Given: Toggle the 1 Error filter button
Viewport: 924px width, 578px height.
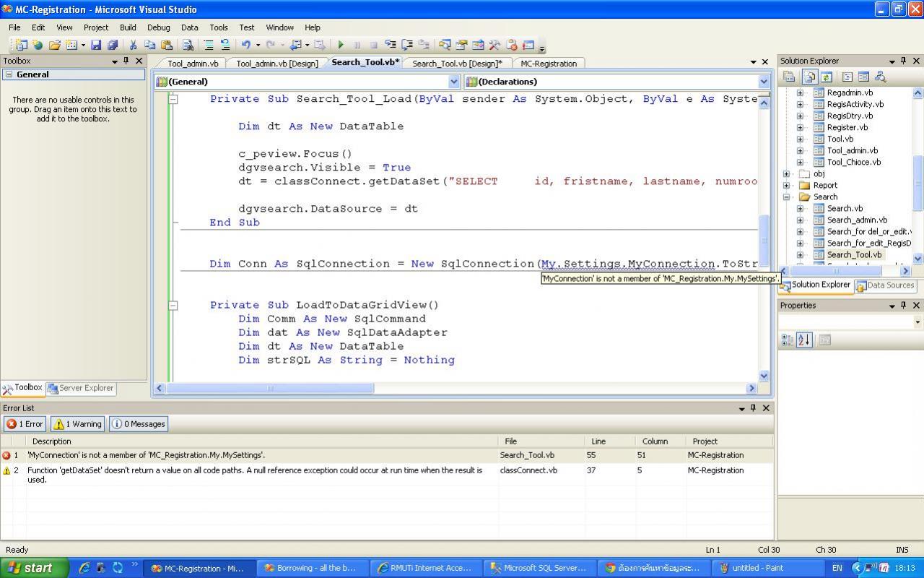Looking at the screenshot, I should click(x=25, y=424).
